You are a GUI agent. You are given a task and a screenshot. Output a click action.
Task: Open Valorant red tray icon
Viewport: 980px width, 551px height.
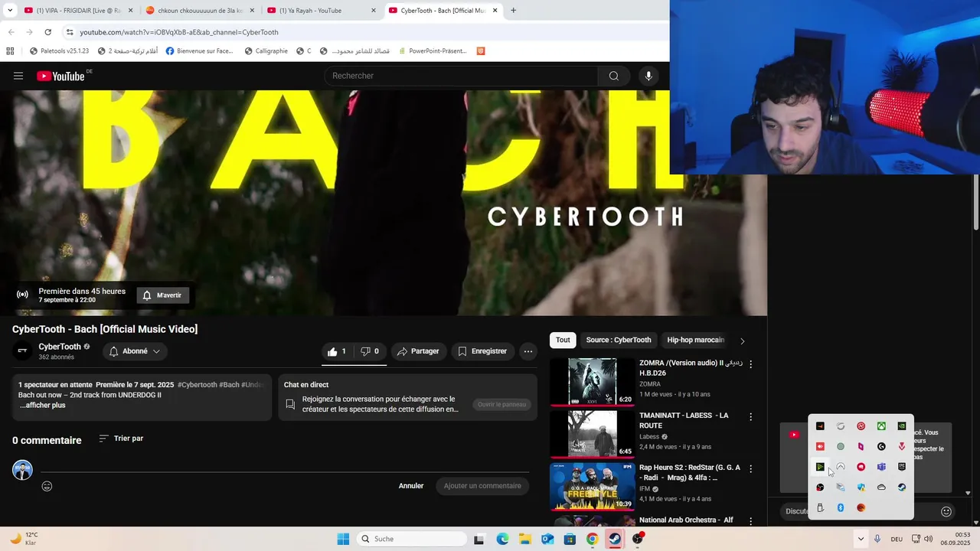pos(902,446)
